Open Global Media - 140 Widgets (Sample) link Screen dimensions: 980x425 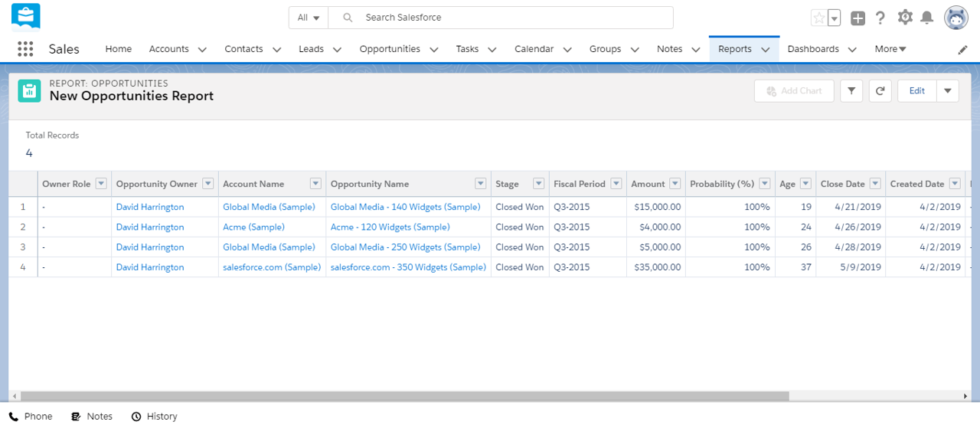coord(406,207)
